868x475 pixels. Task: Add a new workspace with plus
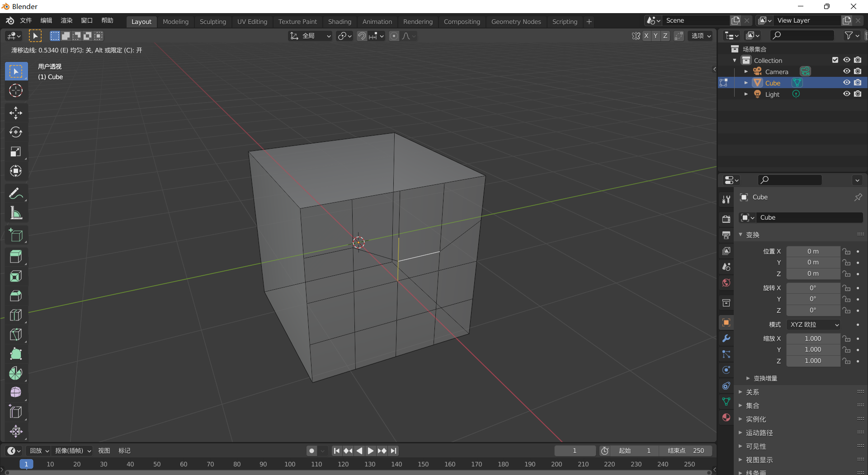(x=589, y=22)
